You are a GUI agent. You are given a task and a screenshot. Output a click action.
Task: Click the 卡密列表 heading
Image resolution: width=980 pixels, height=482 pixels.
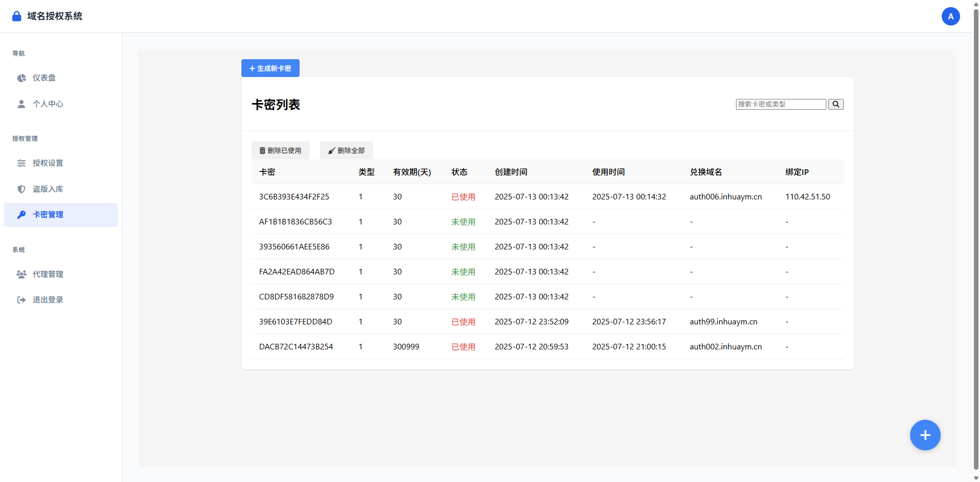(x=276, y=105)
